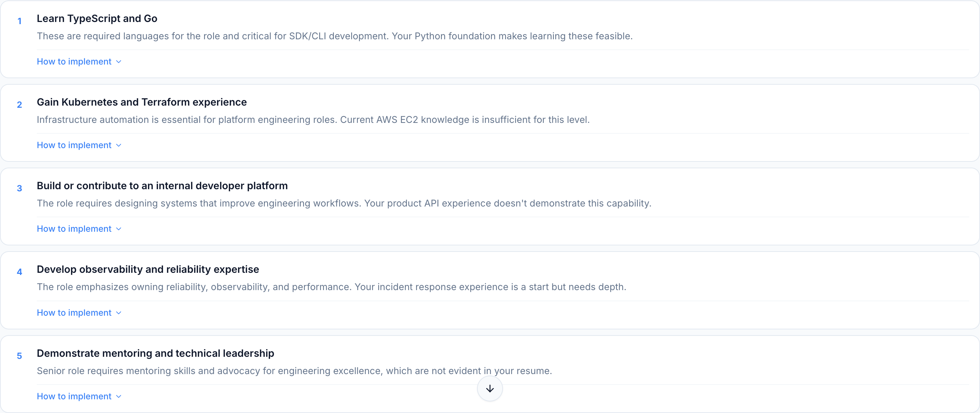Expand How to implement for internal developer platform
The width and height of the screenshot is (980, 413).
point(74,229)
